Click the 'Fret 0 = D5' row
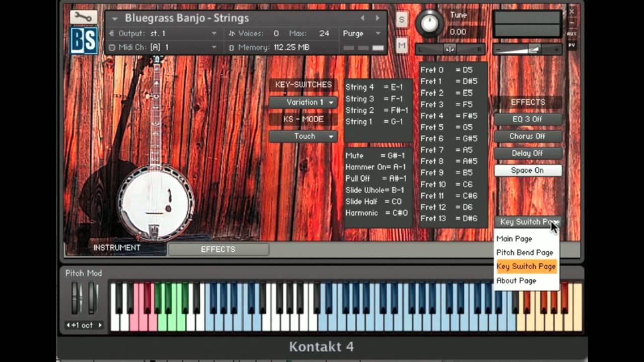The width and height of the screenshot is (644, 362). click(447, 70)
